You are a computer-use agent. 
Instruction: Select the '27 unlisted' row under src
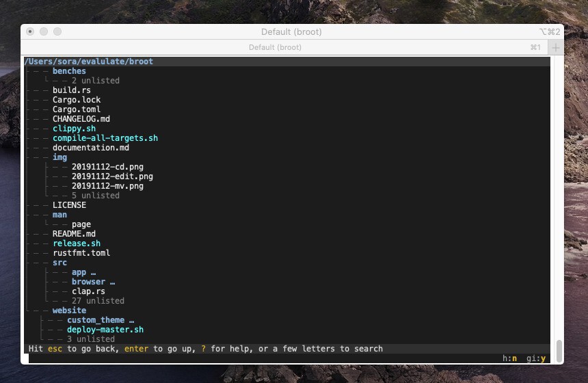[x=98, y=301]
